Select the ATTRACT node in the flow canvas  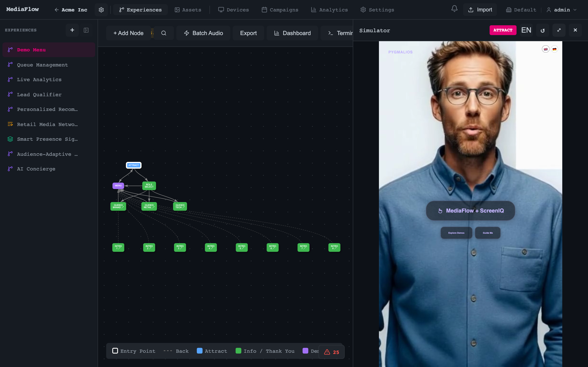(134, 165)
